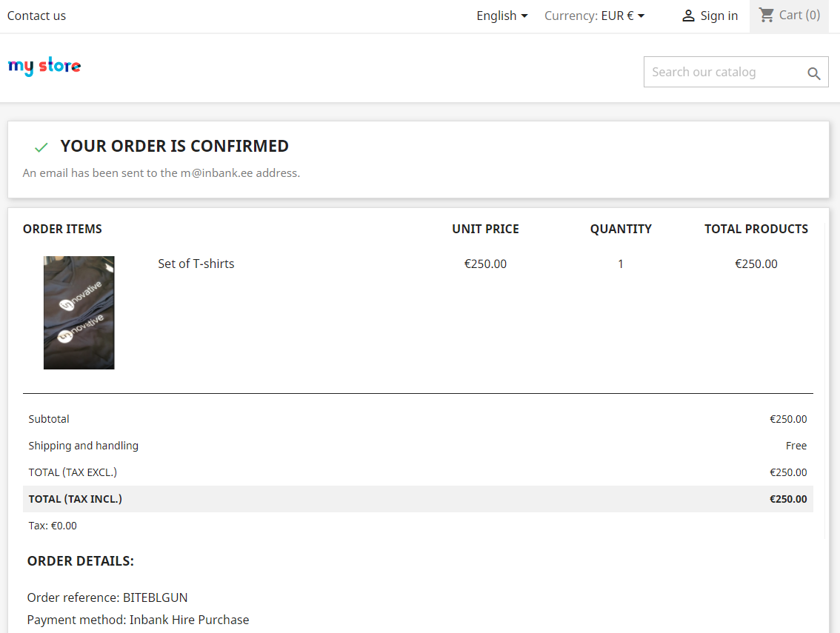Click the language dropdown arrow
840x633 pixels.
[x=524, y=16]
